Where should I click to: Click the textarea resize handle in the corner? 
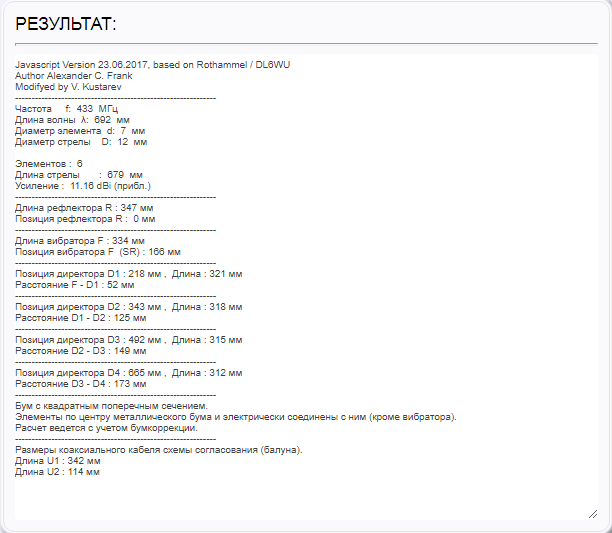tap(592, 513)
